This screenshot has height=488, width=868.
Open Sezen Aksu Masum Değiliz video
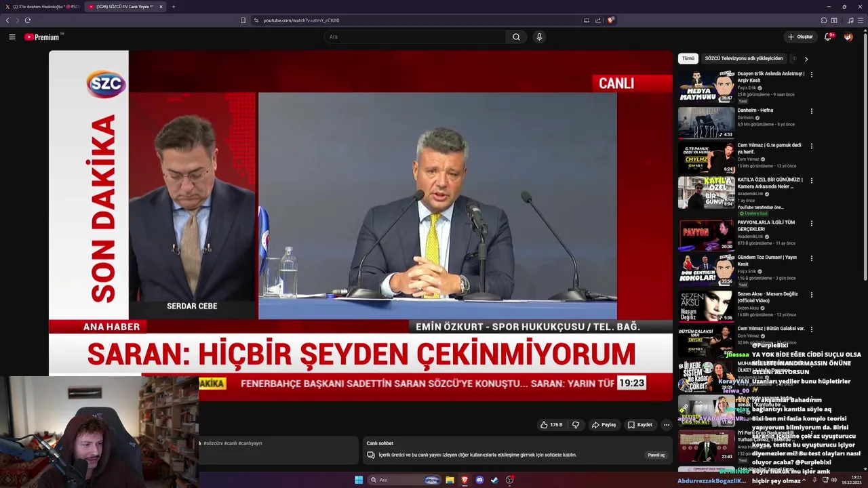tap(707, 306)
